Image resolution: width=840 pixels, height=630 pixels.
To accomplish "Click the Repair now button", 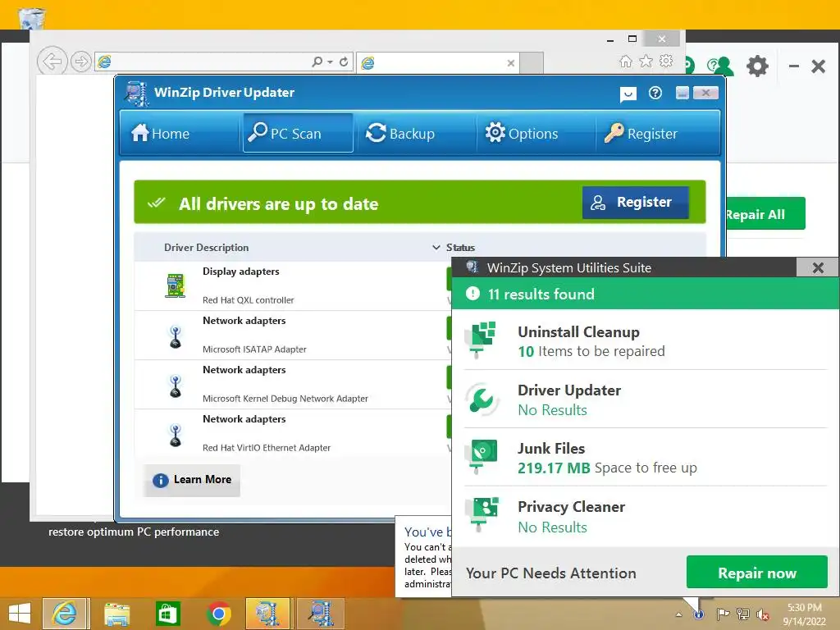I will click(757, 573).
